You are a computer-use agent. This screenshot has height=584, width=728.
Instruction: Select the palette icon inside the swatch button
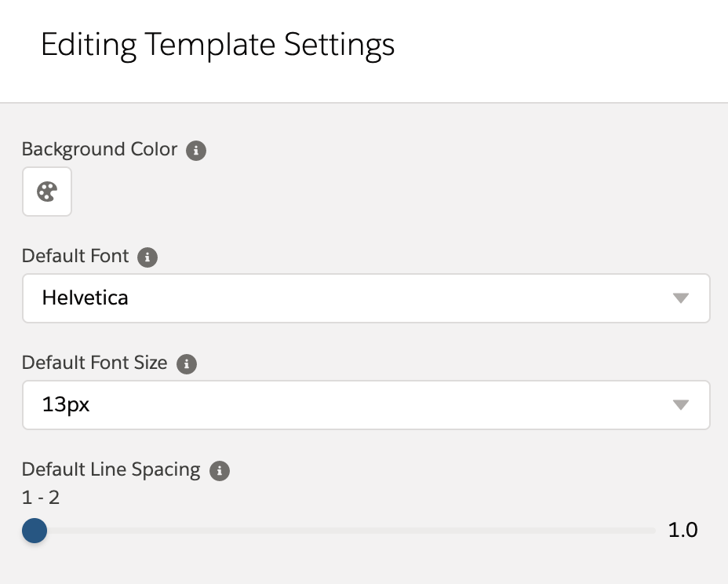pyautogui.click(x=46, y=191)
